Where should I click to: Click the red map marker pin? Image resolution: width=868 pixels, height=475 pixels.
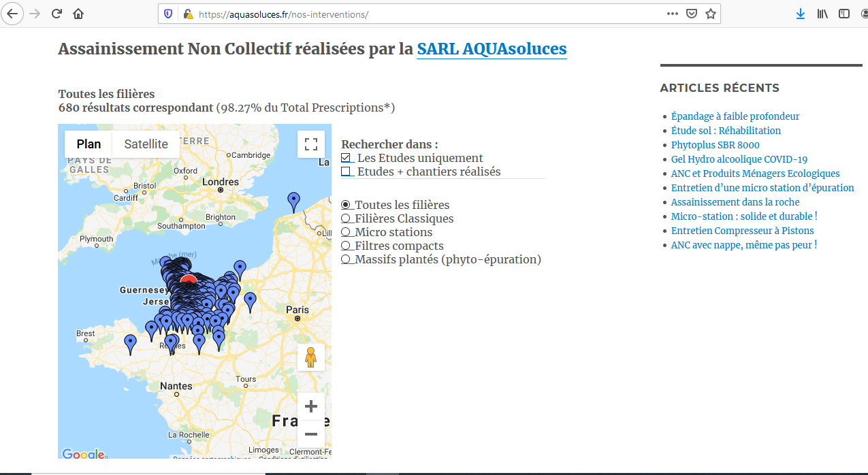189,279
